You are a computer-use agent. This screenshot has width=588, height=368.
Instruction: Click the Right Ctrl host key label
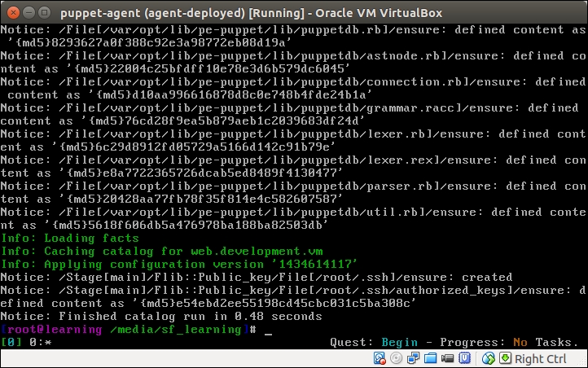[x=540, y=358]
